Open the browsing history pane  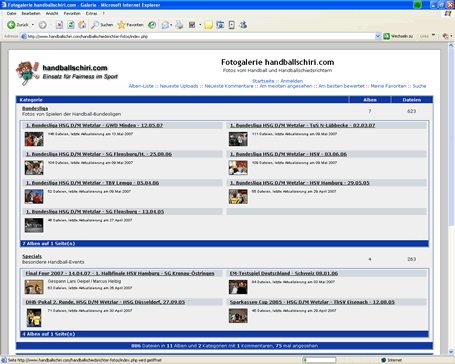pos(152,25)
